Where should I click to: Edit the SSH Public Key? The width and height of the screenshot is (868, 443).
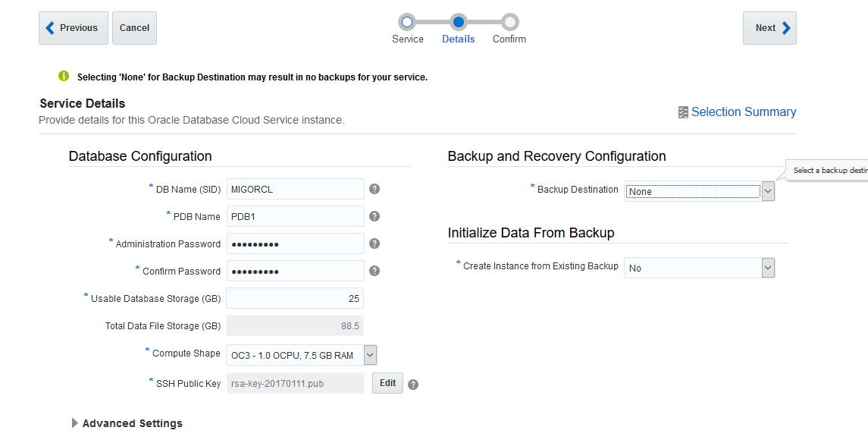387,383
